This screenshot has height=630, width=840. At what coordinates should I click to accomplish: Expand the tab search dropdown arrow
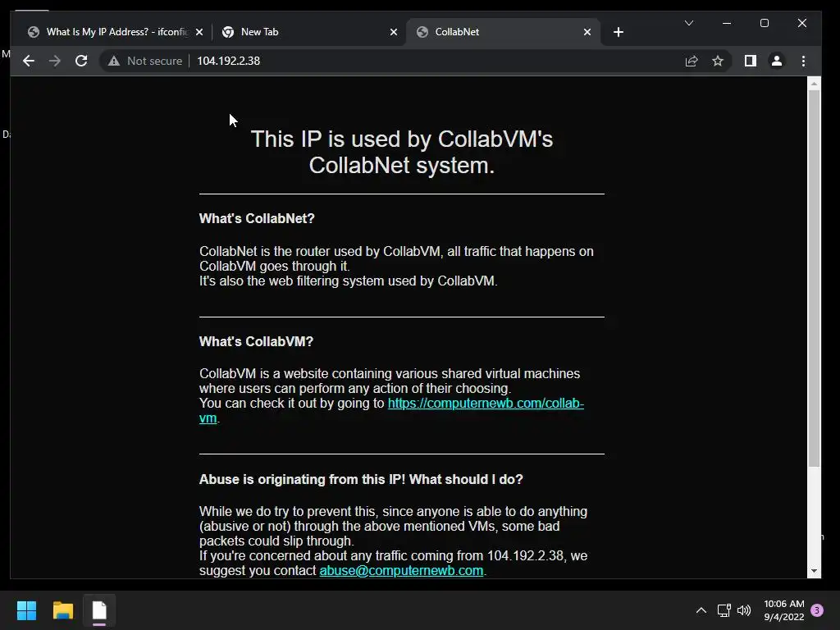[x=689, y=23]
